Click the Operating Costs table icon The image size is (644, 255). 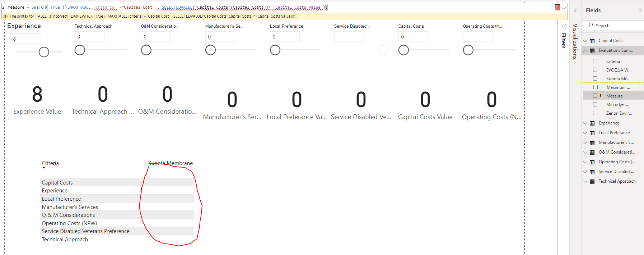click(x=592, y=162)
